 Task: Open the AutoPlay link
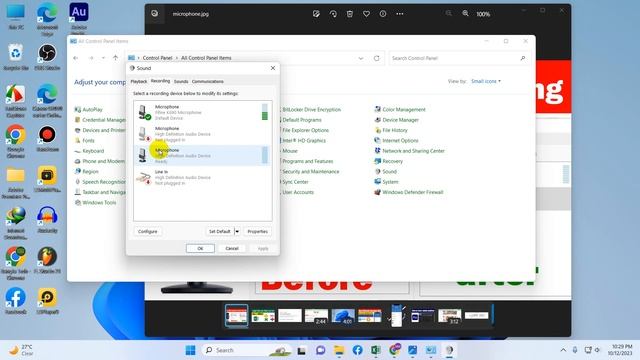pos(92,109)
